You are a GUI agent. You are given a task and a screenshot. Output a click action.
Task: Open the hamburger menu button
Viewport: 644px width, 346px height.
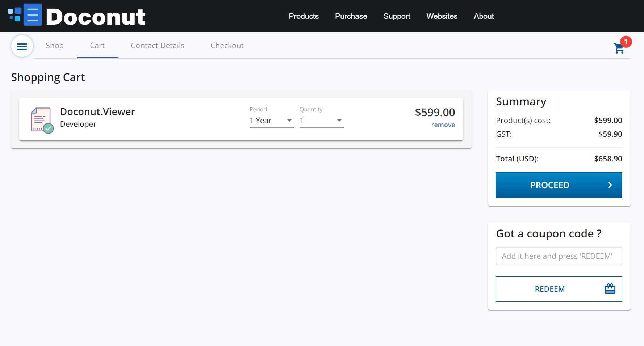click(x=22, y=46)
